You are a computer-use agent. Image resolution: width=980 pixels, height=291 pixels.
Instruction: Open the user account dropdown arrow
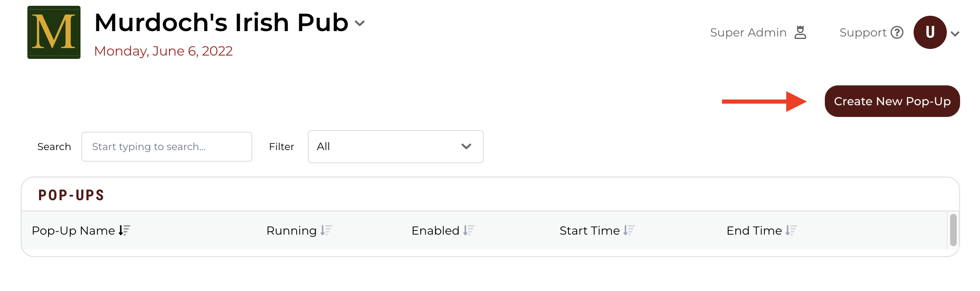coord(955,34)
